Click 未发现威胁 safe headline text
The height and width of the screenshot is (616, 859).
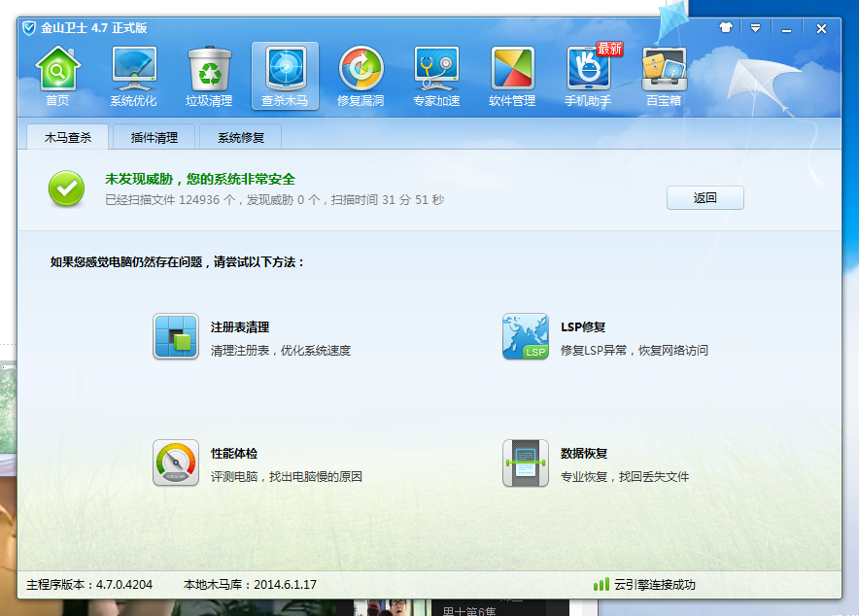(x=200, y=179)
